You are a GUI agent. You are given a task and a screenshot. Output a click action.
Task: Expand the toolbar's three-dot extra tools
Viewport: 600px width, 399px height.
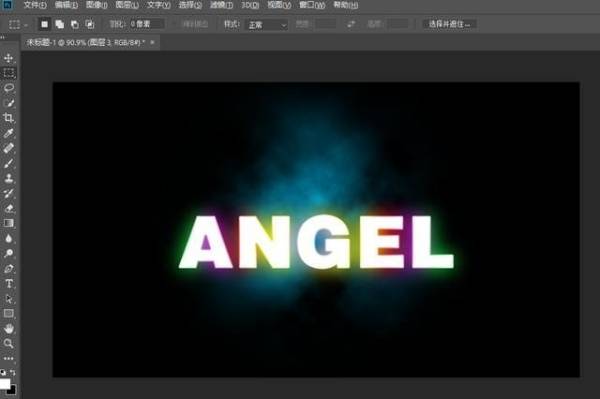[x=8, y=358]
